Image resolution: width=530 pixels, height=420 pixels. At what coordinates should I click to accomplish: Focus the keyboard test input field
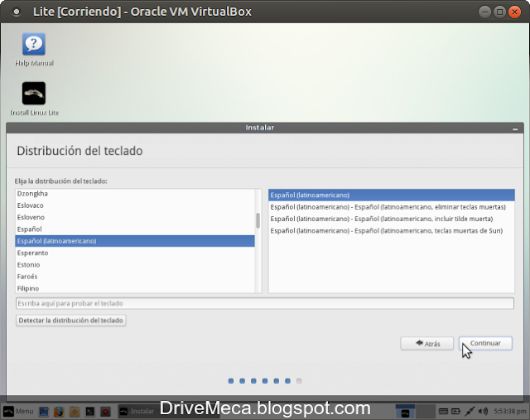pyautogui.click(x=265, y=303)
